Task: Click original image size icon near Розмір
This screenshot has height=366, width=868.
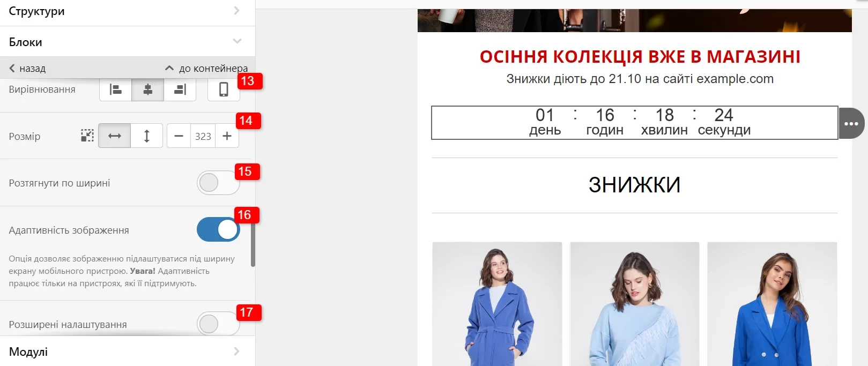Action: point(87,136)
